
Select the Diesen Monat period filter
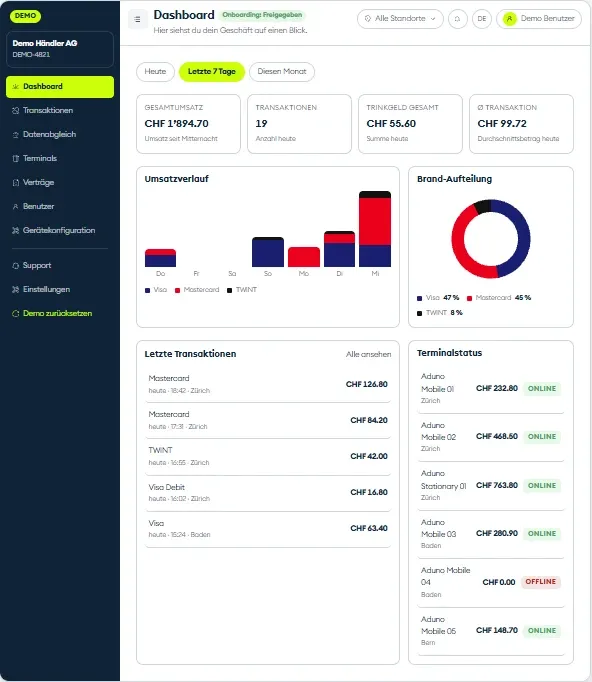[x=282, y=72]
